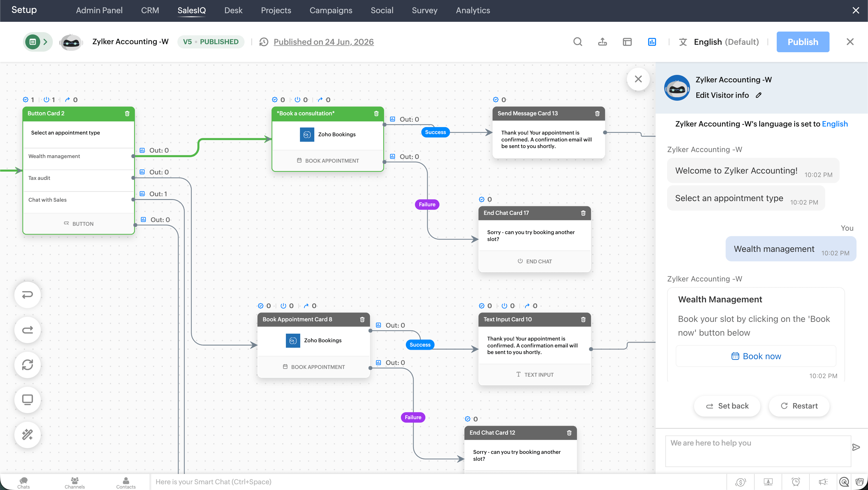Delete Text Input Card 10
Viewport: 868px width, 490px height.
[x=583, y=320]
